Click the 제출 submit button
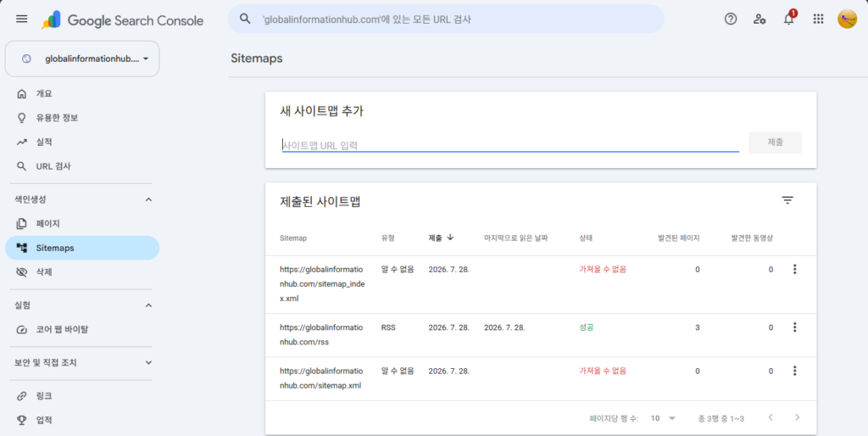Screen dimensions: 868x436 pos(775,143)
